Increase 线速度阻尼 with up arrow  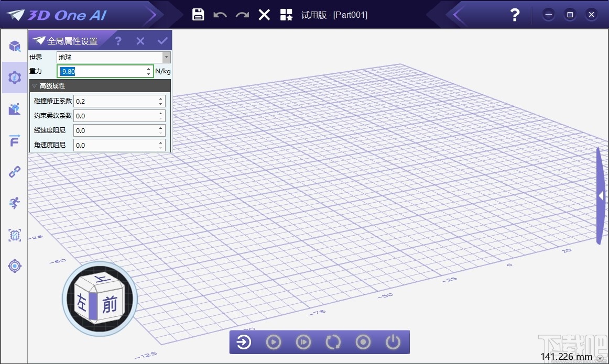(x=161, y=128)
